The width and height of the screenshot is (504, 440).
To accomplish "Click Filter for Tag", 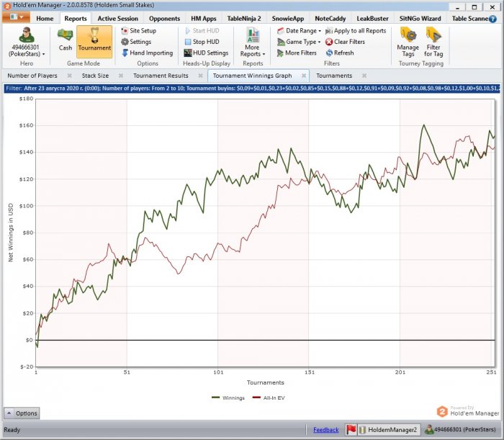I will tap(433, 42).
